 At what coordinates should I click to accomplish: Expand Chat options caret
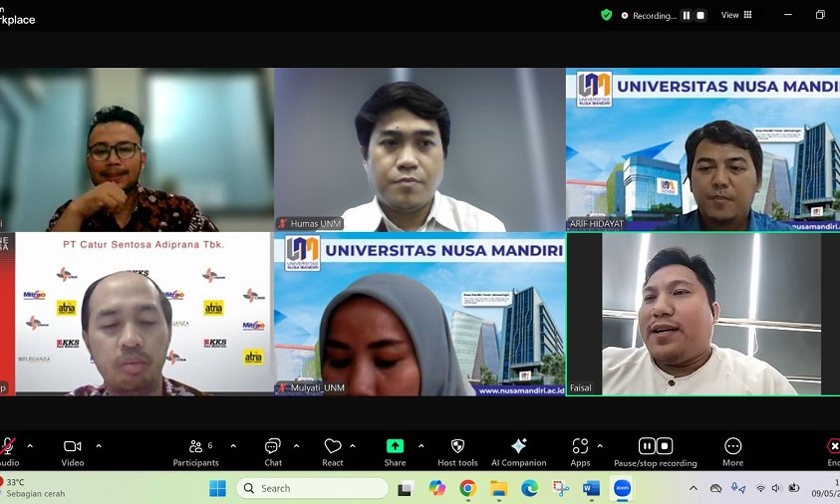[296, 445]
